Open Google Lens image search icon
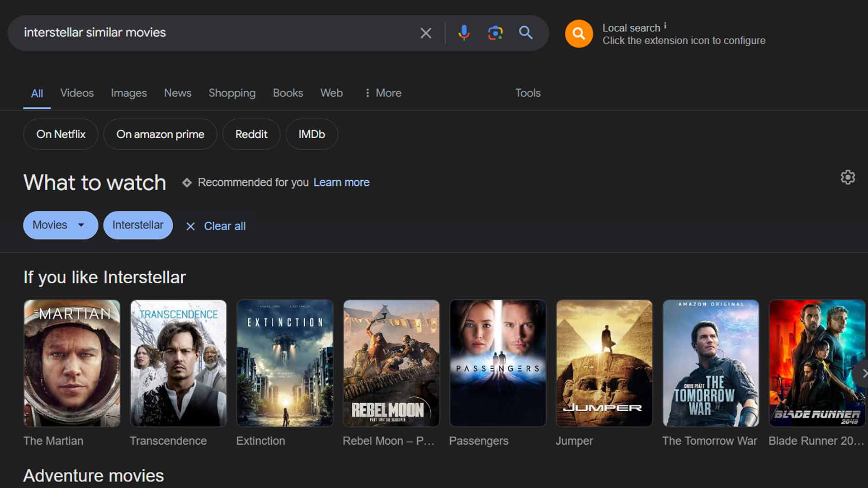The width and height of the screenshot is (868, 488). click(x=495, y=33)
